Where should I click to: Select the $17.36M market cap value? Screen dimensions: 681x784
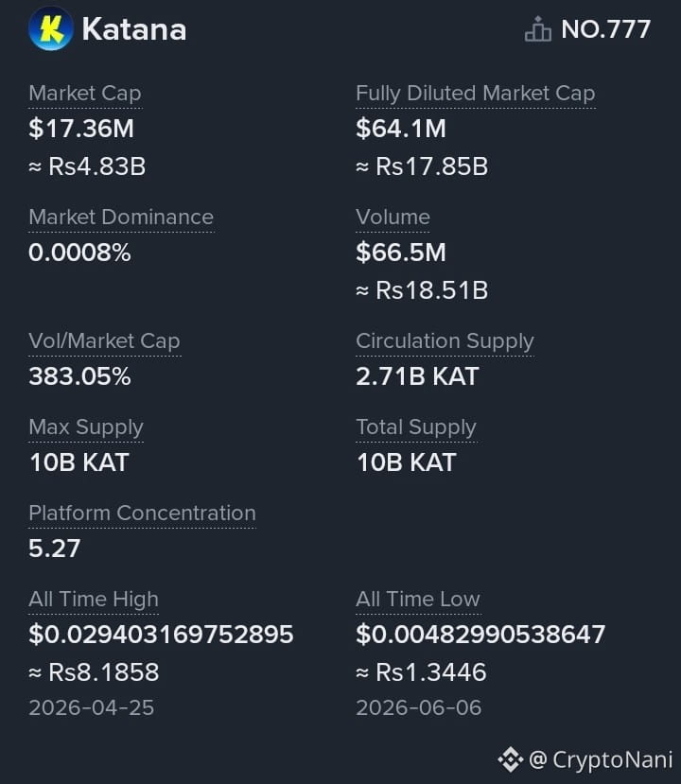pos(81,129)
